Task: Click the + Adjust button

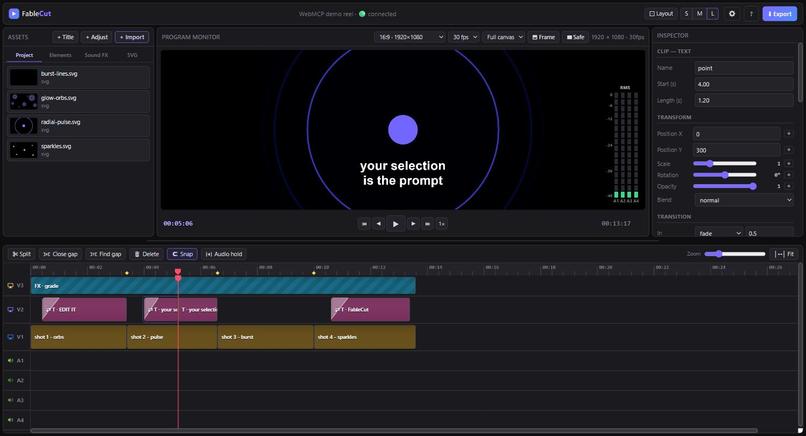Action: [97, 37]
